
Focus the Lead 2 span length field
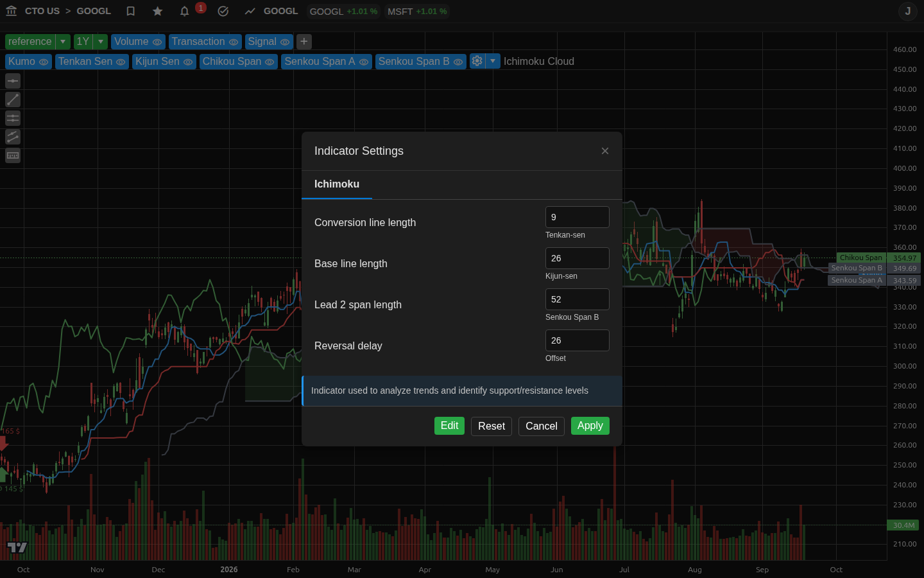pos(577,299)
